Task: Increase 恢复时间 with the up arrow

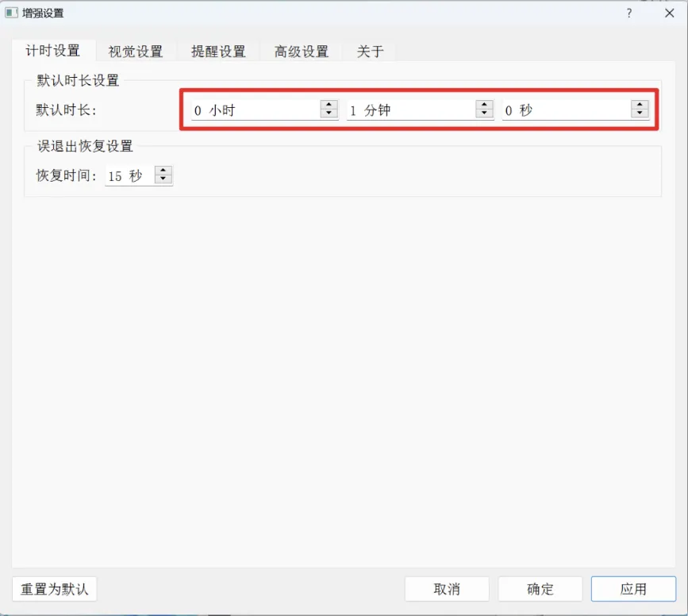Action: point(163,171)
